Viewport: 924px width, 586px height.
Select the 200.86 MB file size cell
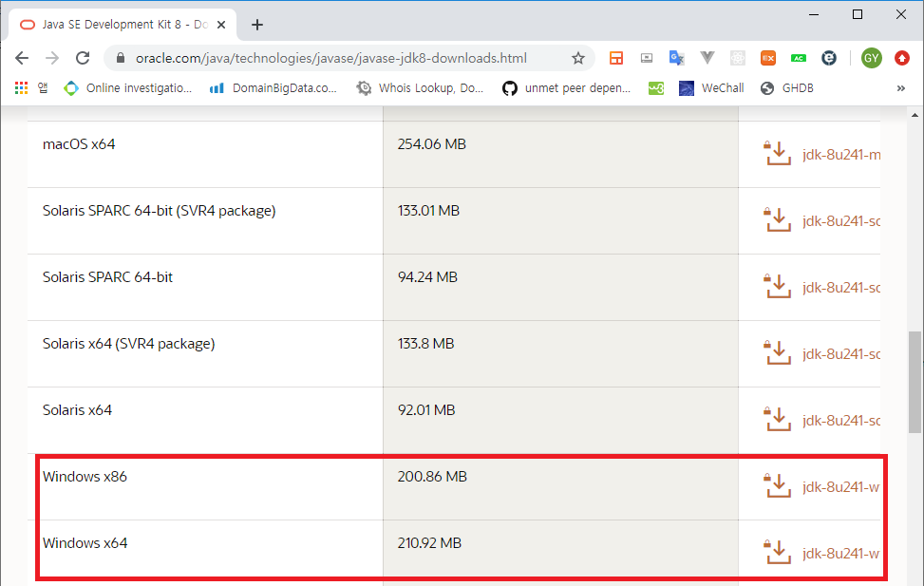click(432, 477)
